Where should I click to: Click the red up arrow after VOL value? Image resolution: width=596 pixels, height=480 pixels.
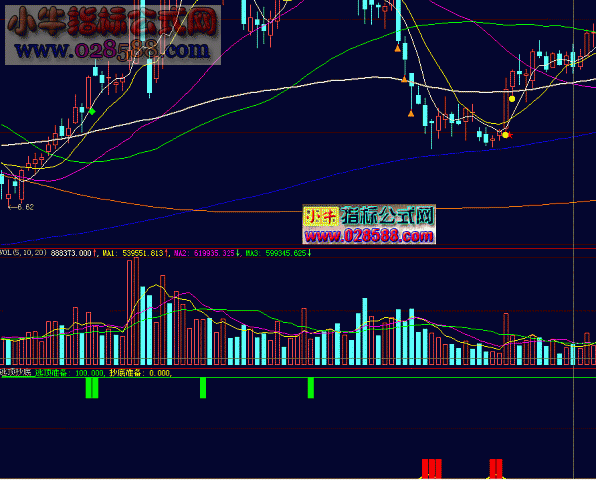click(x=94, y=253)
